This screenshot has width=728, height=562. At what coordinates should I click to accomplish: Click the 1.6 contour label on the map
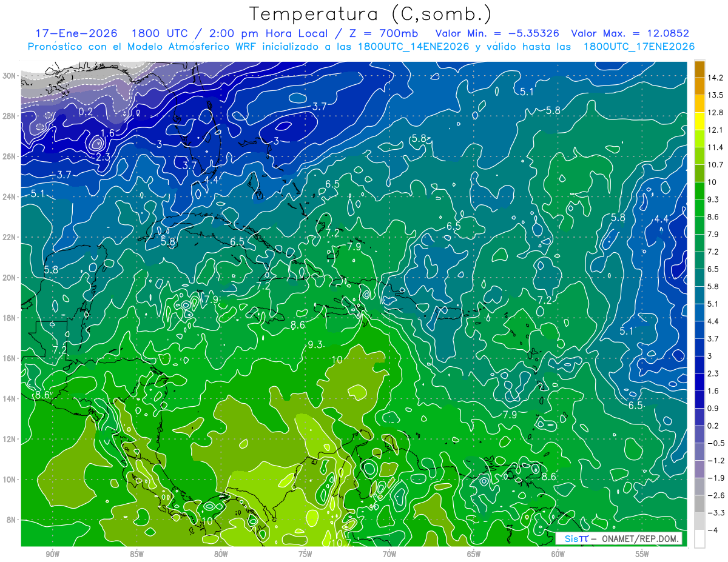107,133
